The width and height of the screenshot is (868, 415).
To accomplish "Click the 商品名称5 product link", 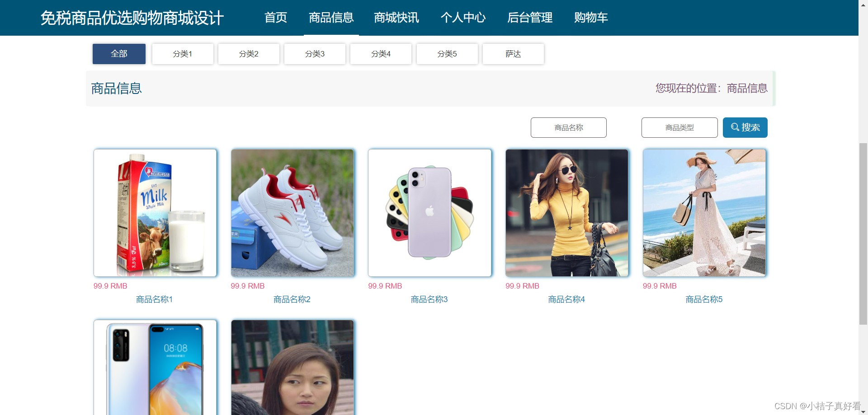I will tap(704, 299).
